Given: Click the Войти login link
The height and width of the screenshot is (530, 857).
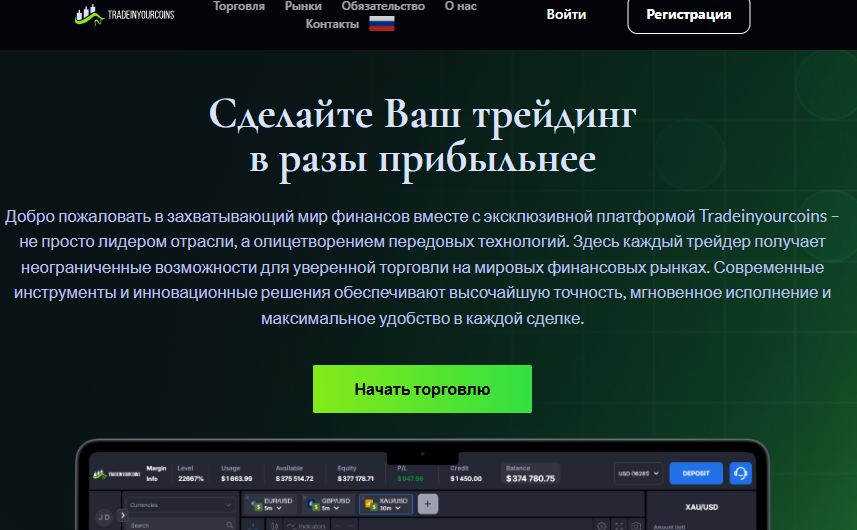Looking at the screenshot, I should click(566, 15).
